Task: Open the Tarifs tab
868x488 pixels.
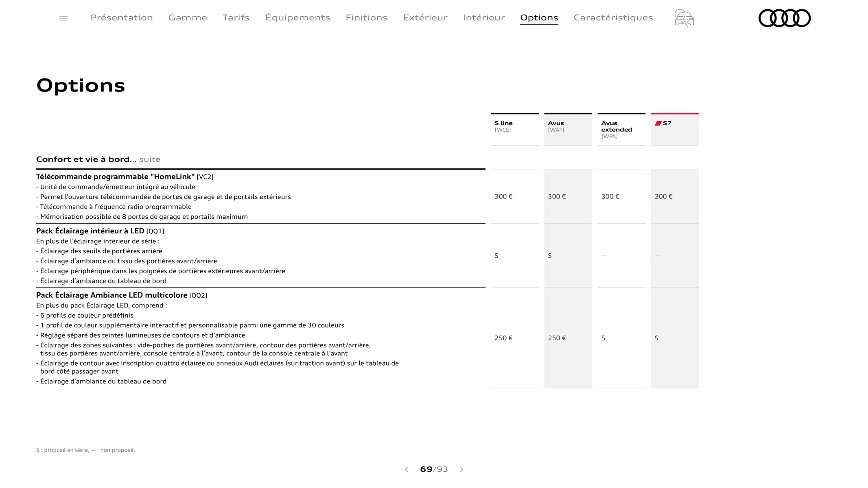Action: point(236,17)
